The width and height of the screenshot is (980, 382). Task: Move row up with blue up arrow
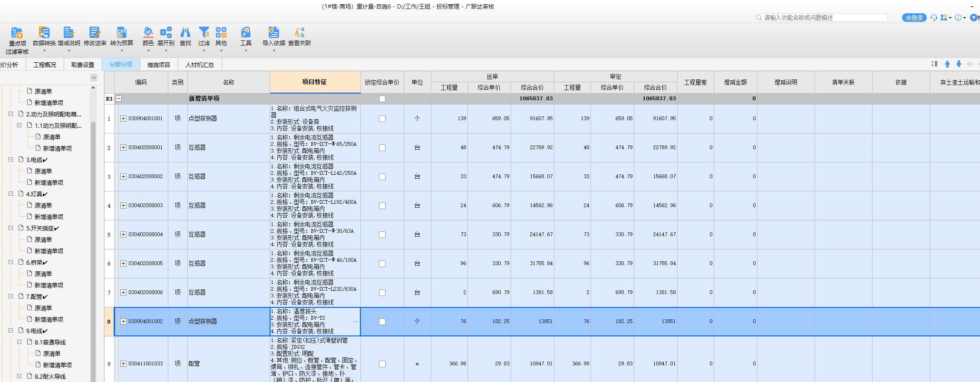(947, 64)
